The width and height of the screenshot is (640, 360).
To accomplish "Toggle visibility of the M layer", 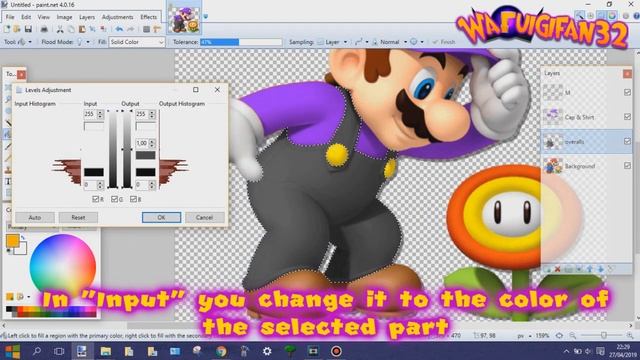I will pyautogui.click(x=627, y=93).
